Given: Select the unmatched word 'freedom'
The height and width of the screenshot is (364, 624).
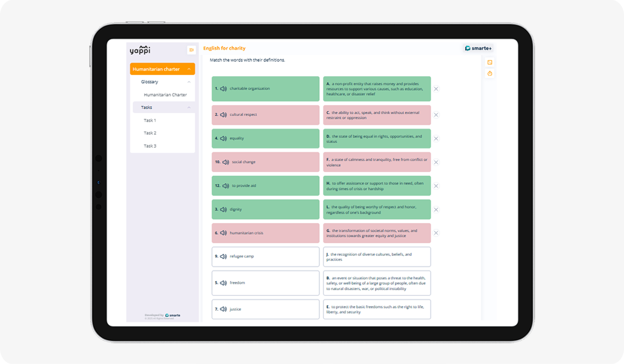Looking at the screenshot, I should 265,283.
